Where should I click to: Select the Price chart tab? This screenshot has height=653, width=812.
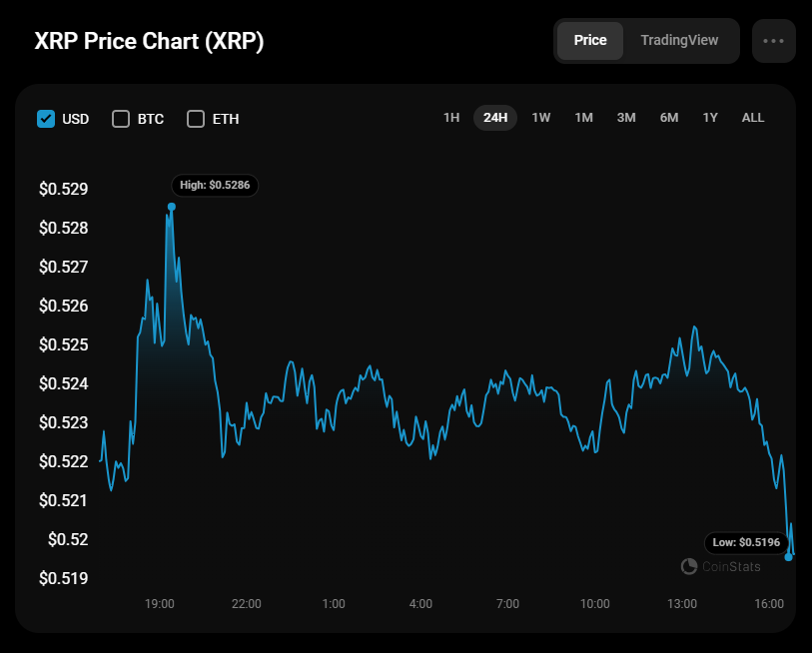click(x=590, y=41)
